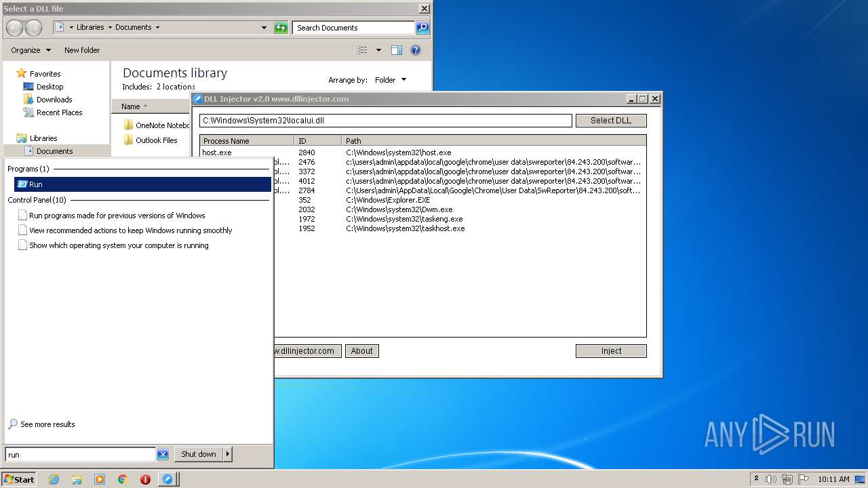Click the DLL path input field

tap(386, 121)
